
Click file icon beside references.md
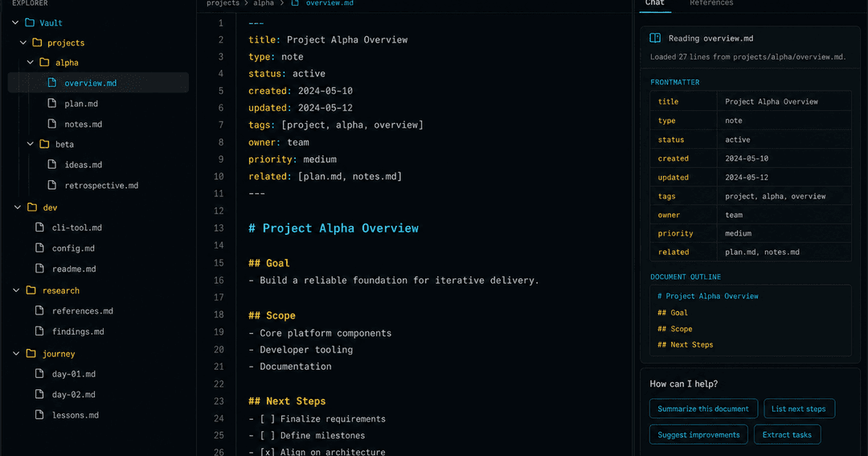coord(40,310)
